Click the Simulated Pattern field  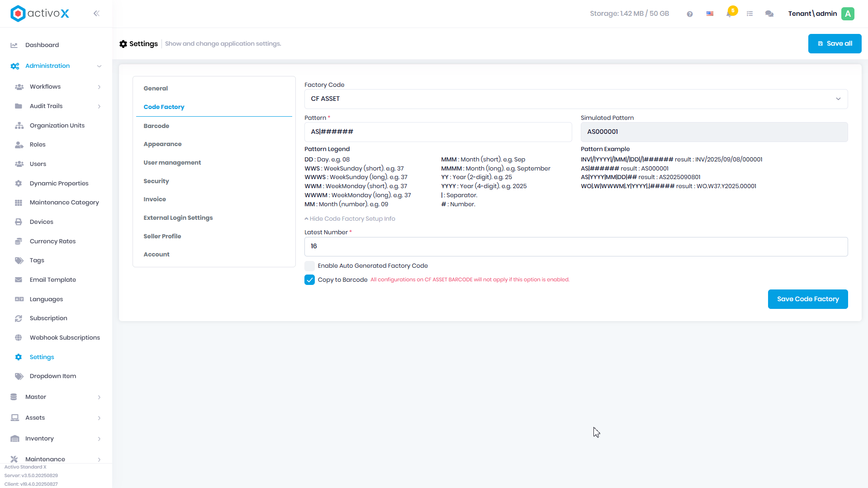[714, 132]
